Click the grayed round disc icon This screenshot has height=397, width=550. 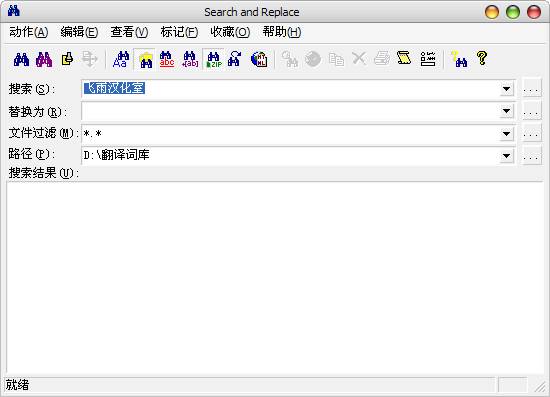coord(313,59)
